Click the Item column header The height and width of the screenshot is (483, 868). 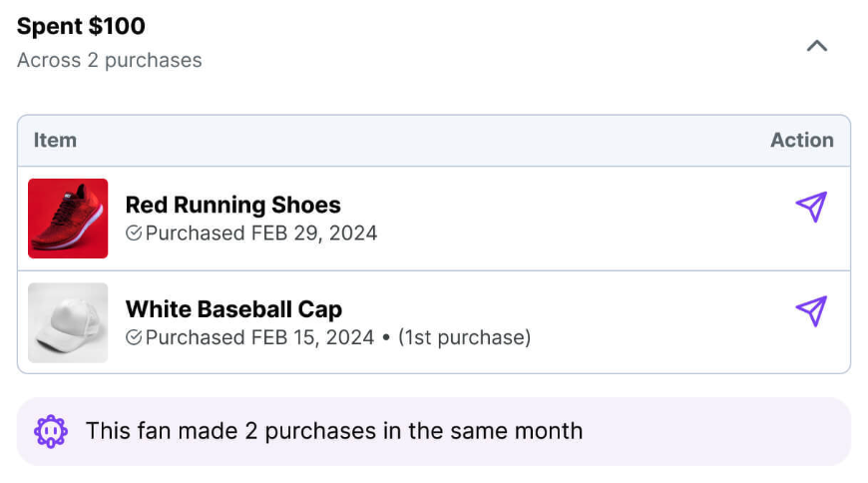point(55,141)
